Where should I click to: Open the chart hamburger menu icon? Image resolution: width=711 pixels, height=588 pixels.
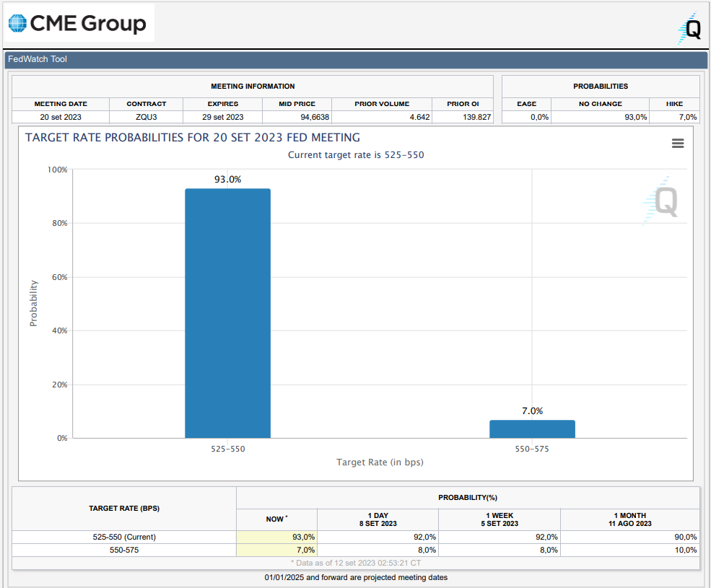678,144
